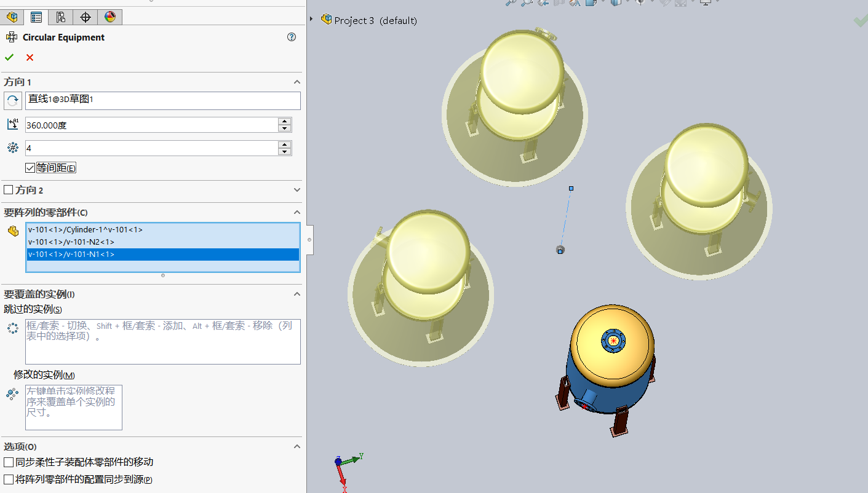
Task: Cancel the pattern with the red X
Action: (30, 57)
